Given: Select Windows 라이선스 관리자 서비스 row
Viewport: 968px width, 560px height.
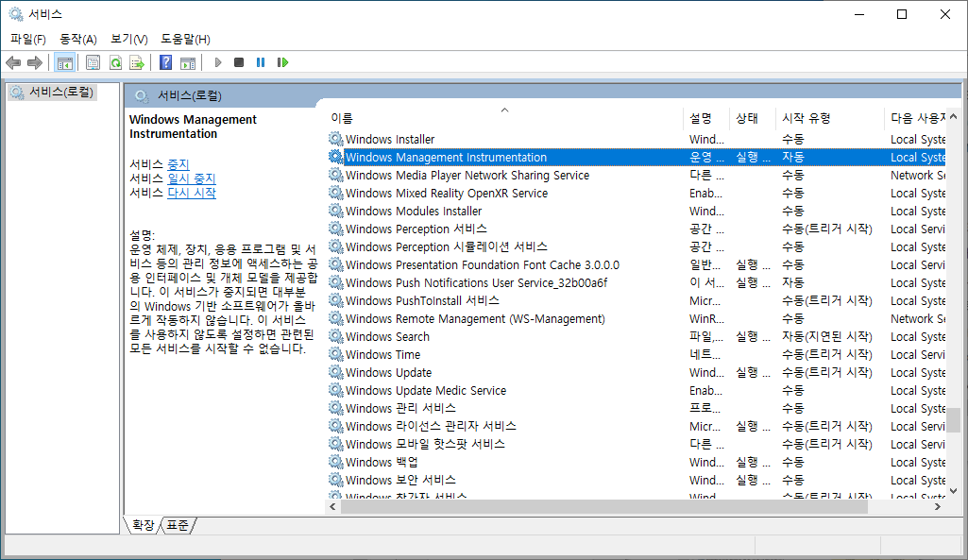Looking at the screenshot, I should [637, 426].
